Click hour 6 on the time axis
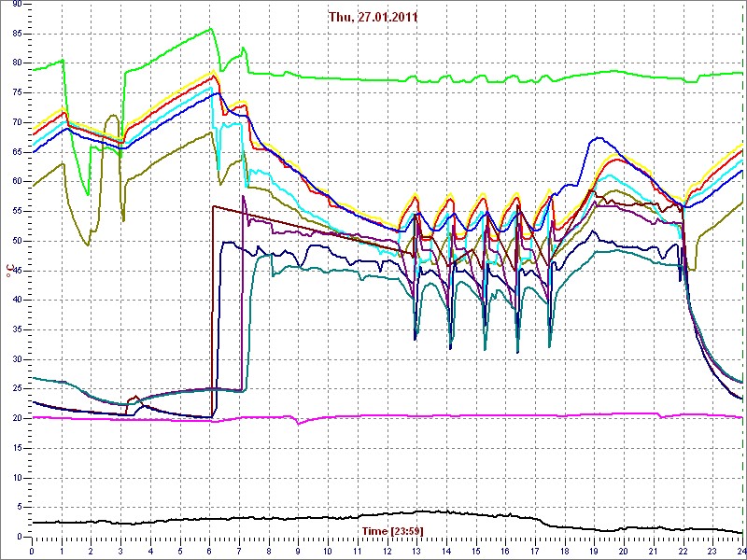The image size is (747, 560). (x=209, y=551)
